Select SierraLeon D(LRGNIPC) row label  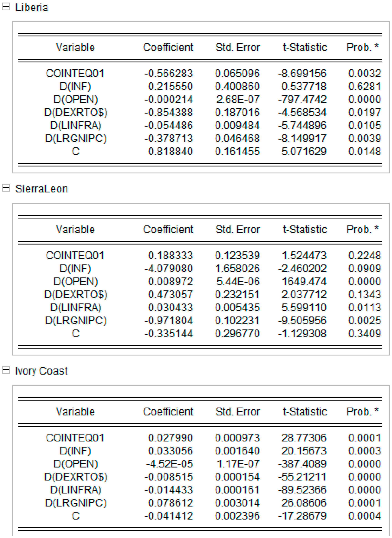pos(76,321)
